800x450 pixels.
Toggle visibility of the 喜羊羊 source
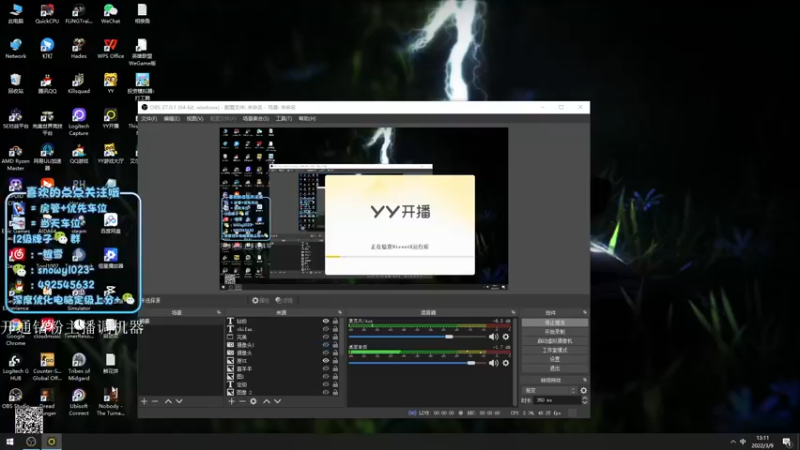[x=326, y=368]
